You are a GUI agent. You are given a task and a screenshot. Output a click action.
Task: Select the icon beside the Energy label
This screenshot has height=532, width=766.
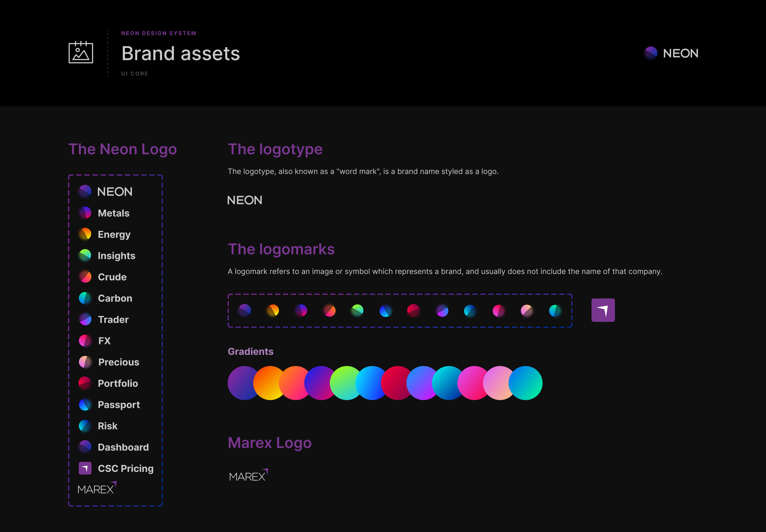pos(85,234)
